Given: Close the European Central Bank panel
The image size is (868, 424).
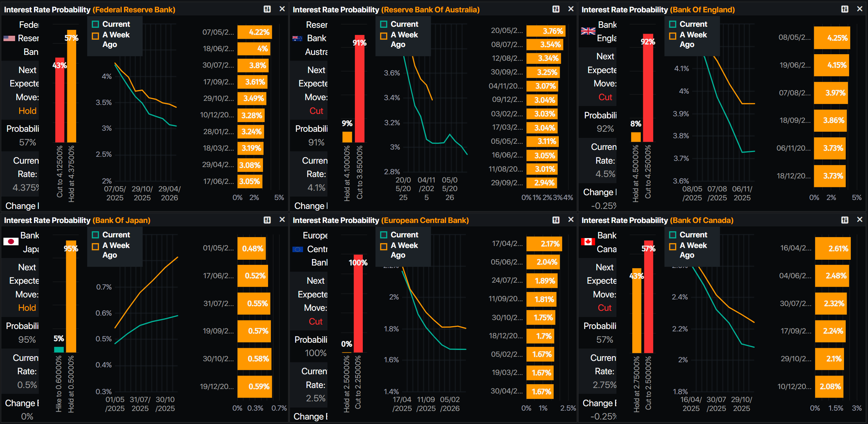Looking at the screenshot, I should point(571,220).
